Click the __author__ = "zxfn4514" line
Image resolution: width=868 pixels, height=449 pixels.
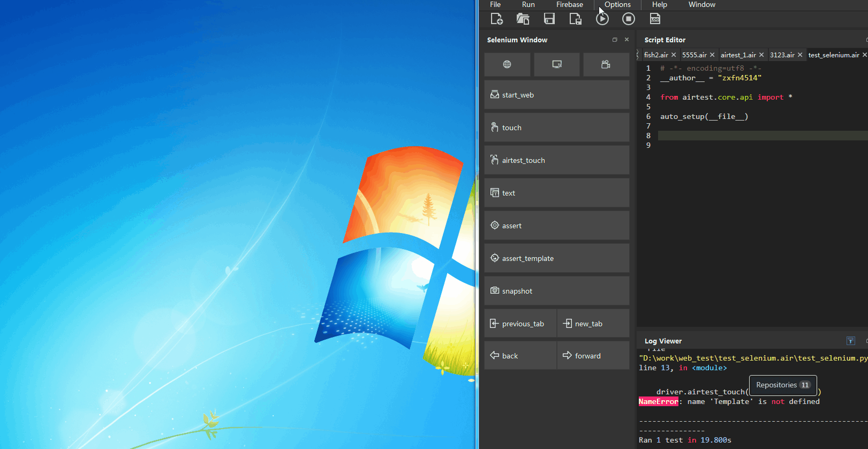(x=711, y=78)
